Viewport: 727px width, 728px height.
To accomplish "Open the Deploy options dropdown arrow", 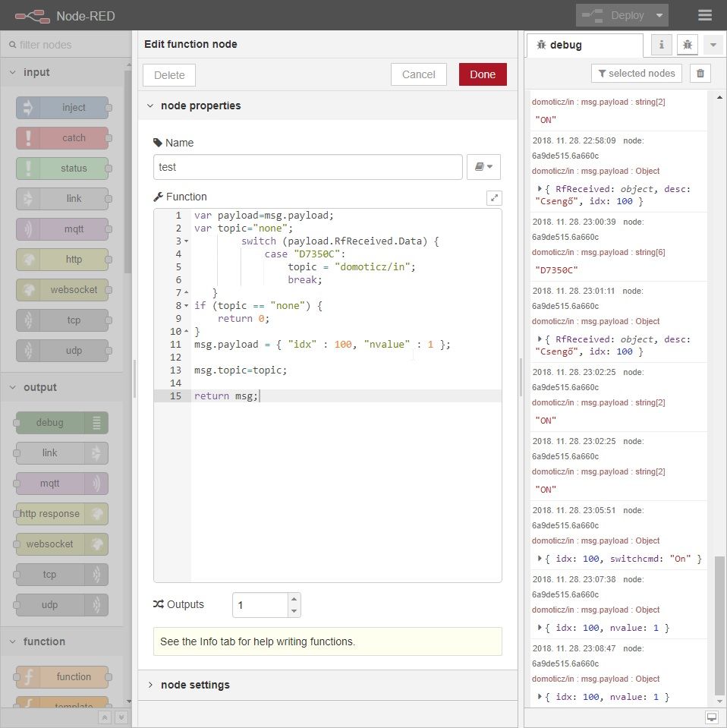I will [x=659, y=15].
